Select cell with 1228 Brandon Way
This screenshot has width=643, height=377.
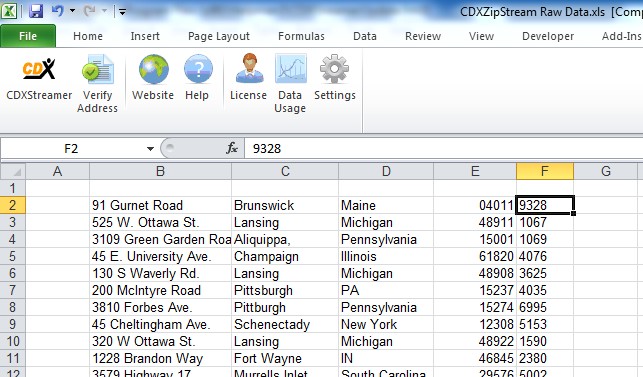pos(160,358)
